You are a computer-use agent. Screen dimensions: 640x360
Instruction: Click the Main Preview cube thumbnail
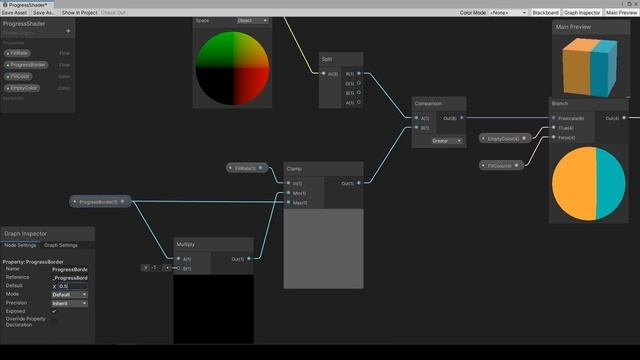click(x=590, y=67)
